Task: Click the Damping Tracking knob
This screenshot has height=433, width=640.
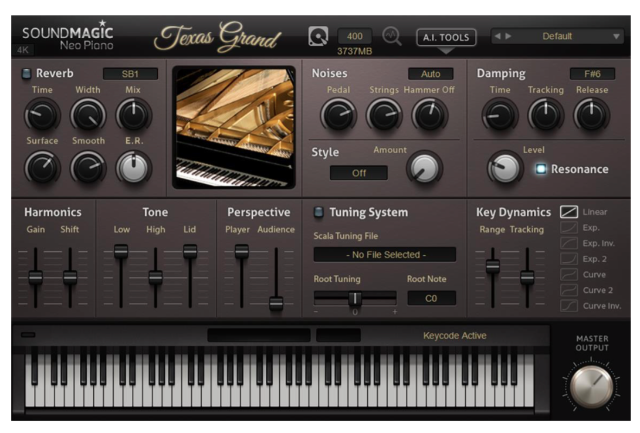Action: 546,115
